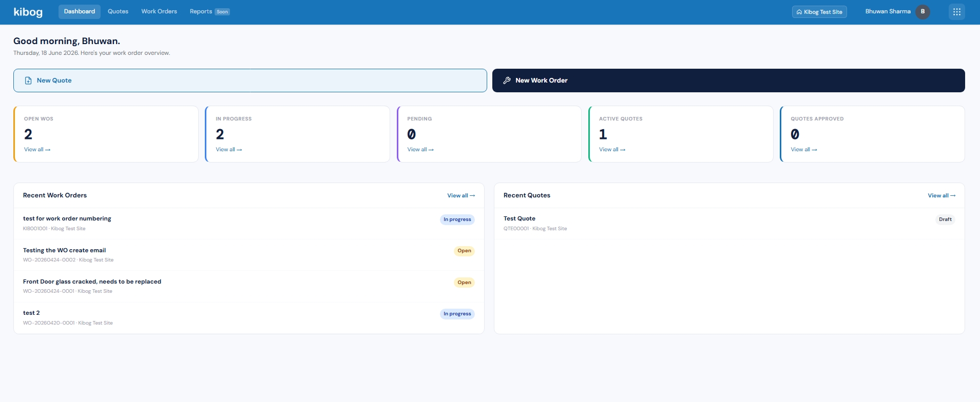The height and width of the screenshot is (402, 980).
Task: Click the 'Recent Quotes' heading
Action: (x=527, y=195)
